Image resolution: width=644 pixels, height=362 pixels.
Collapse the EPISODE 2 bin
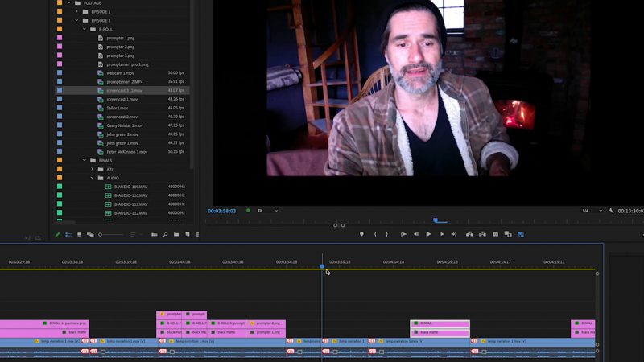[x=76, y=20]
